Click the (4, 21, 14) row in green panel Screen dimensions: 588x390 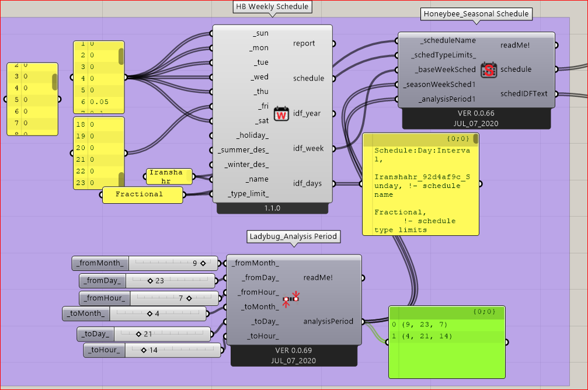click(447, 336)
